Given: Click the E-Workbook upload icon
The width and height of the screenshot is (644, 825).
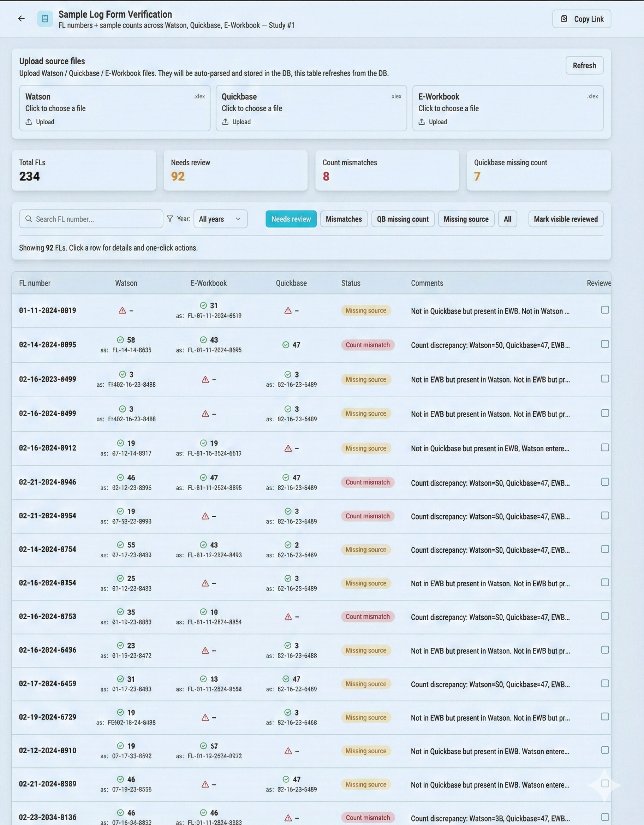Looking at the screenshot, I should pyautogui.click(x=422, y=121).
